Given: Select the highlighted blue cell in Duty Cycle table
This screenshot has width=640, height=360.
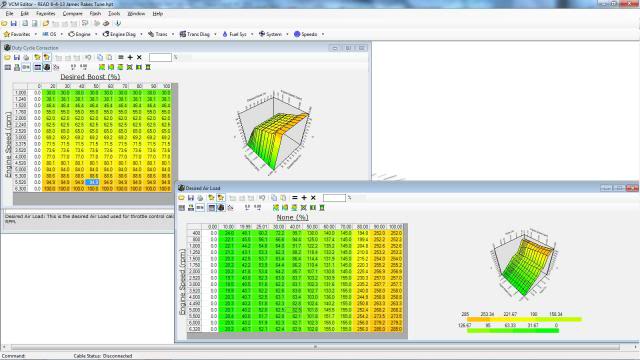Looking at the screenshot, I should 93,182.
